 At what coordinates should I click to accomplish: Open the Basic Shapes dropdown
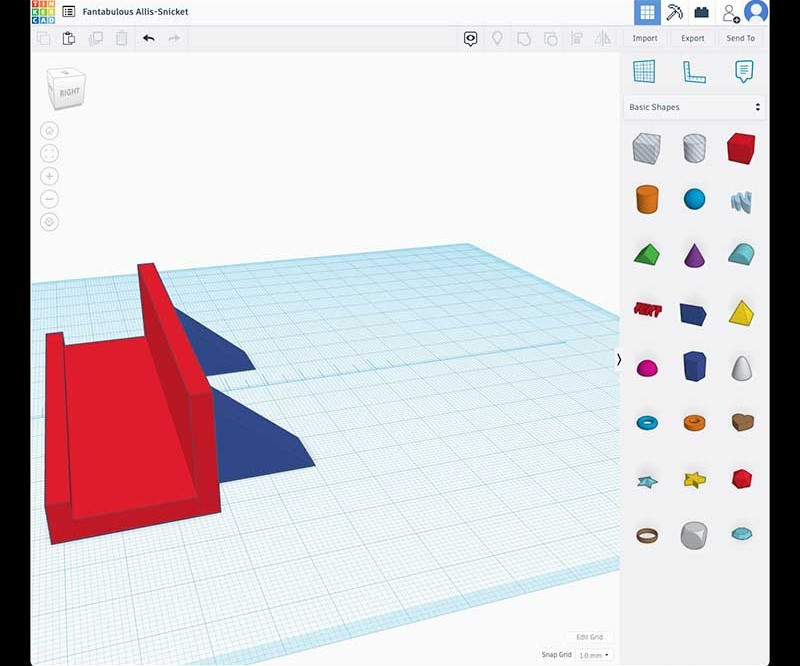[694, 107]
